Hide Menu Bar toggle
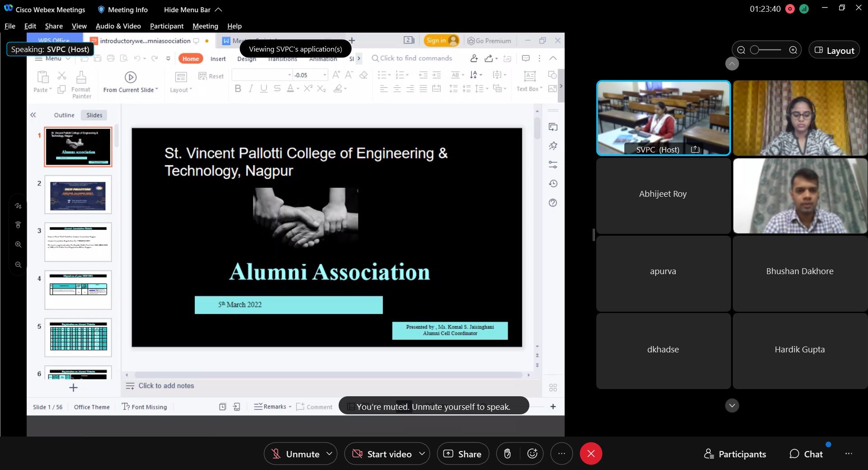The height and width of the screenshot is (470, 868). pyautogui.click(x=193, y=9)
